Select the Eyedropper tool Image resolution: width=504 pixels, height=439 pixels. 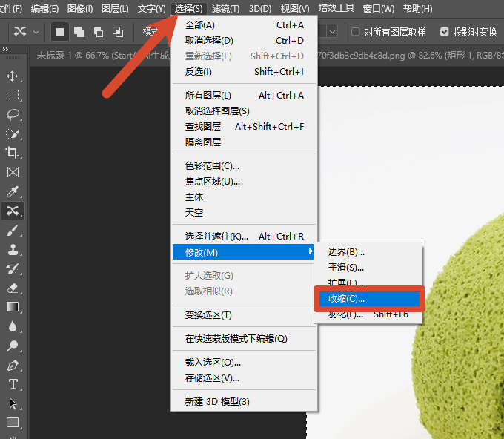click(x=13, y=191)
